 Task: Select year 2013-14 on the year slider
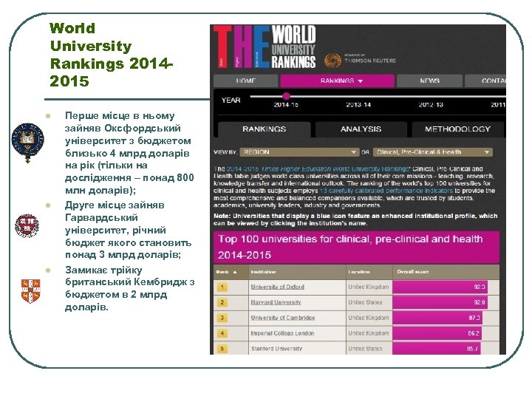[x=358, y=105]
